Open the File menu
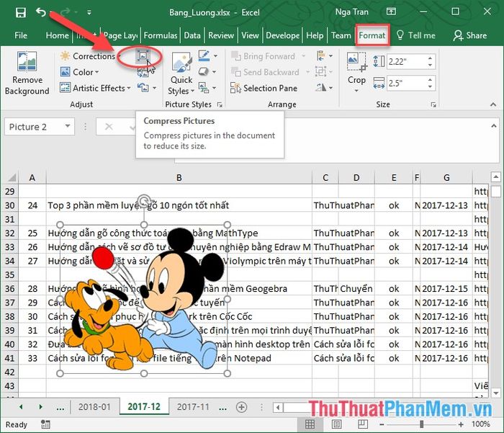Image resolution: width=504 pixels, height=433 pixels. pos(21,35)
